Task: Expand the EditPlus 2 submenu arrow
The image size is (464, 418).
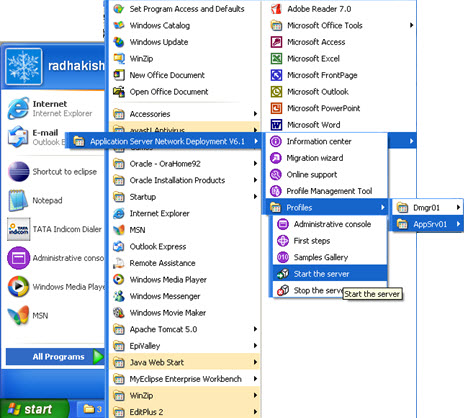Action: (x=255, y=412)
